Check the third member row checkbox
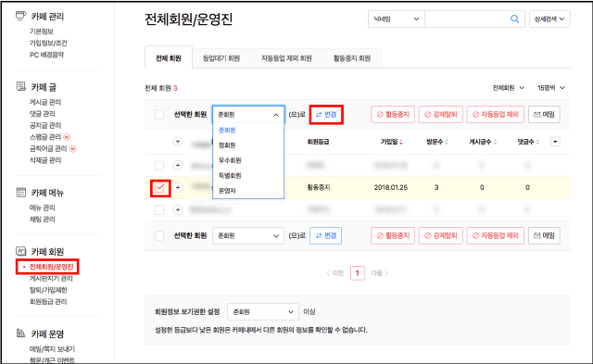This screenshot has width=593, height=364. click(159, 209)
